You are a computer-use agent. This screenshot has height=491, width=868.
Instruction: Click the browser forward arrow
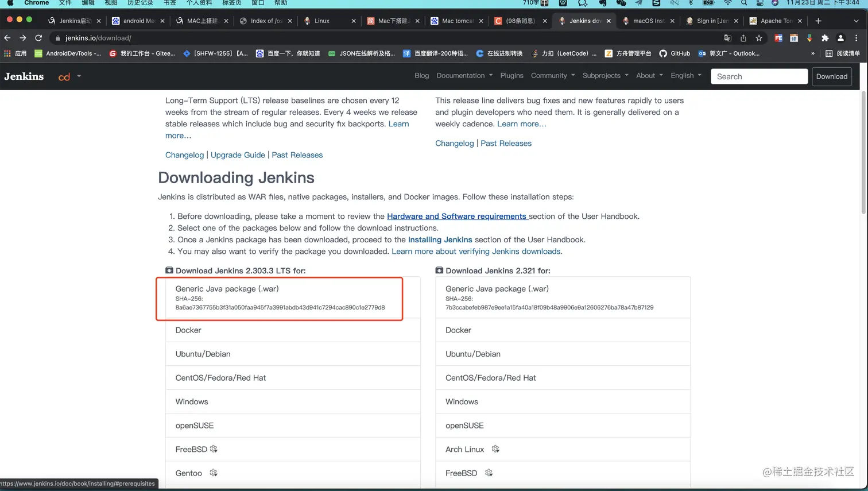point(23,38)
